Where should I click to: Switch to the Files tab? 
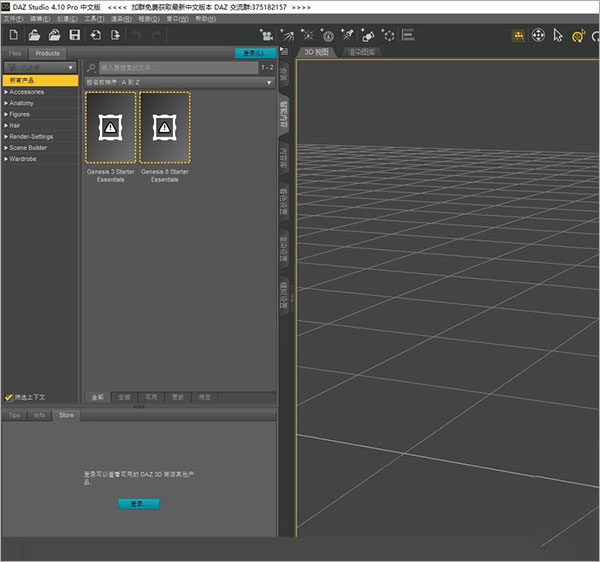pyautogui.click(x=15, y=53)
